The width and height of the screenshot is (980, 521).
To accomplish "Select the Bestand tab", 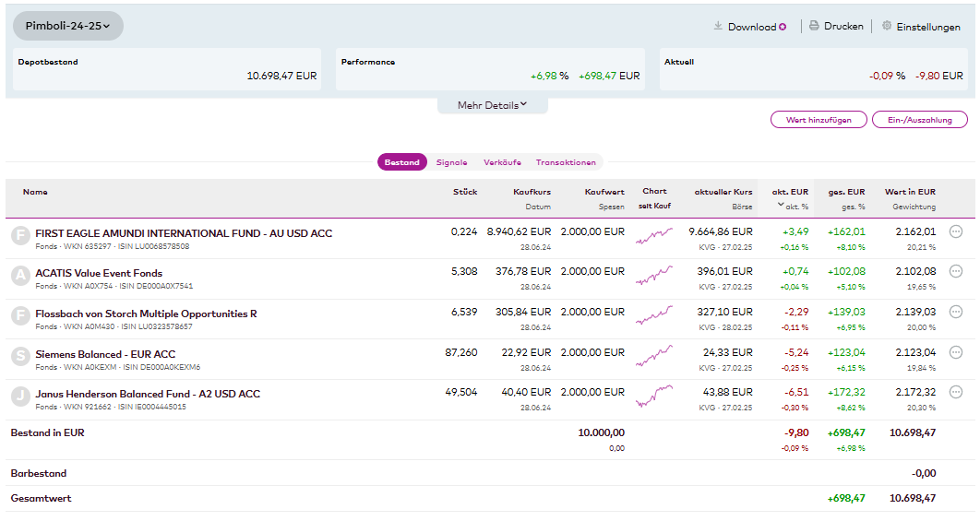I will [x=402, y=162].
